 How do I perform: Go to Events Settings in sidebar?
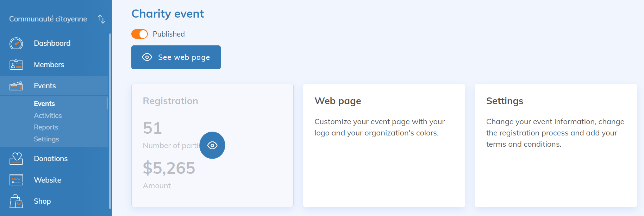(46, 139)
